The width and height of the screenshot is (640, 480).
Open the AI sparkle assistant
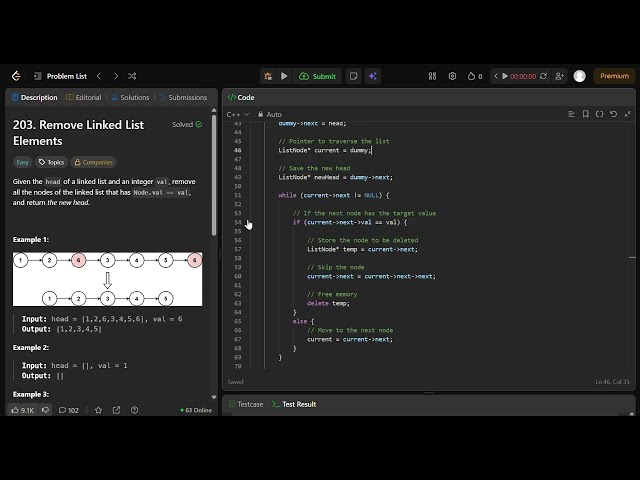(373, 76)
